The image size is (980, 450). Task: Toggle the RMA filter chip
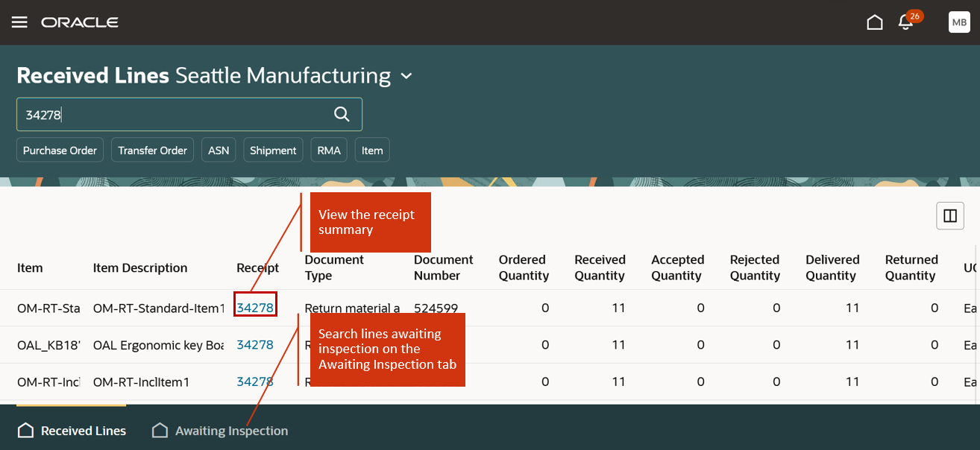pos(329,150)
